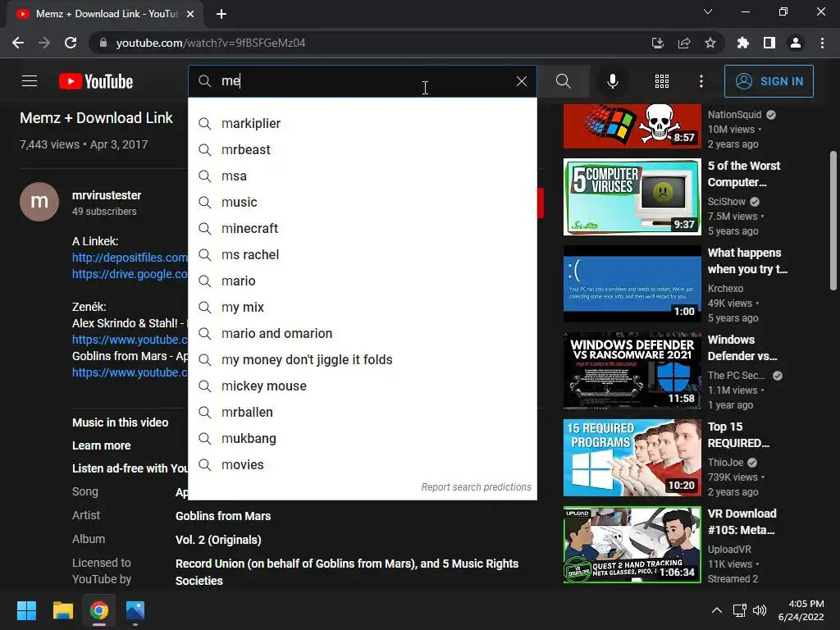Open NationSquid skull Windows video thumbnail
Screen dimensions: 840x630
[632, 126]
